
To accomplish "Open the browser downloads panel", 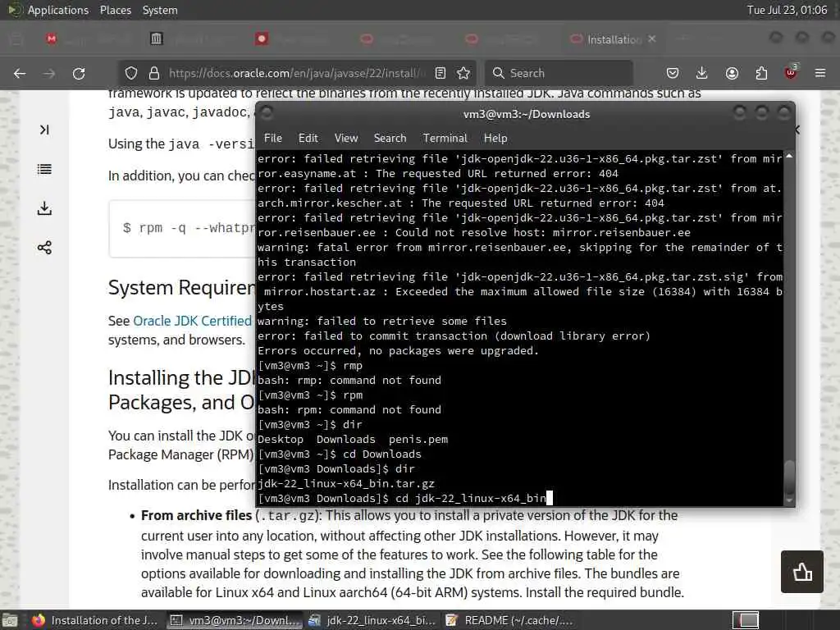I will click(x=702, y=73).
